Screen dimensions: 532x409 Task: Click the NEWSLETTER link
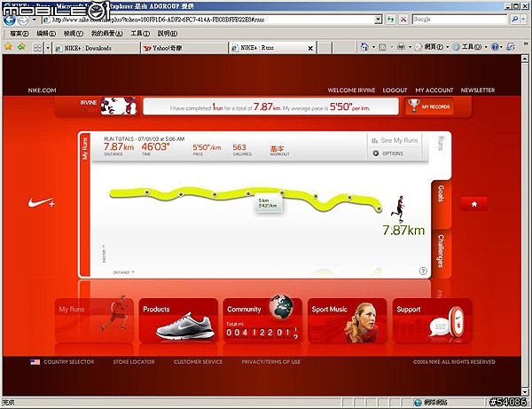[x=478, y=90]
